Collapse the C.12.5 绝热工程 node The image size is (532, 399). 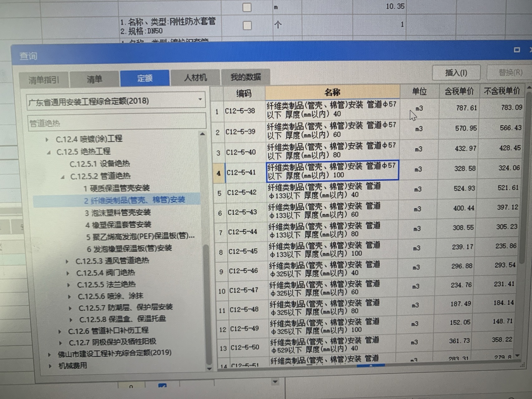click(x=49, y=152)
